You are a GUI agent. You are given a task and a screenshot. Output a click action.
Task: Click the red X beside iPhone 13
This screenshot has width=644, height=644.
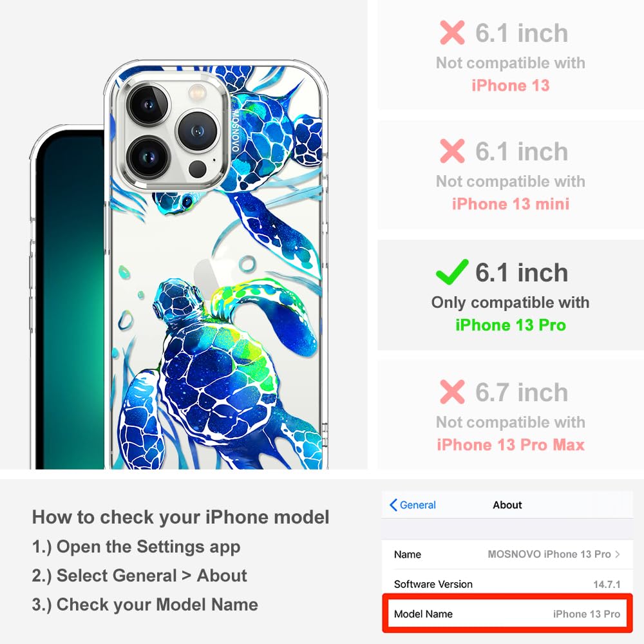(452, 32)
